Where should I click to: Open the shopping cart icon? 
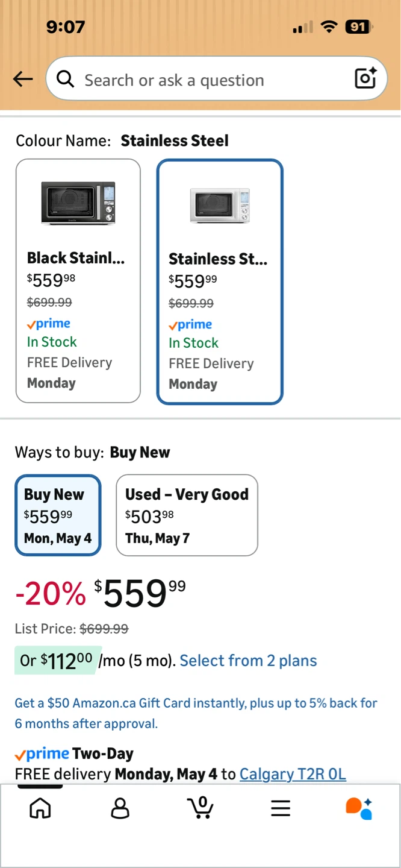point(200,807)
